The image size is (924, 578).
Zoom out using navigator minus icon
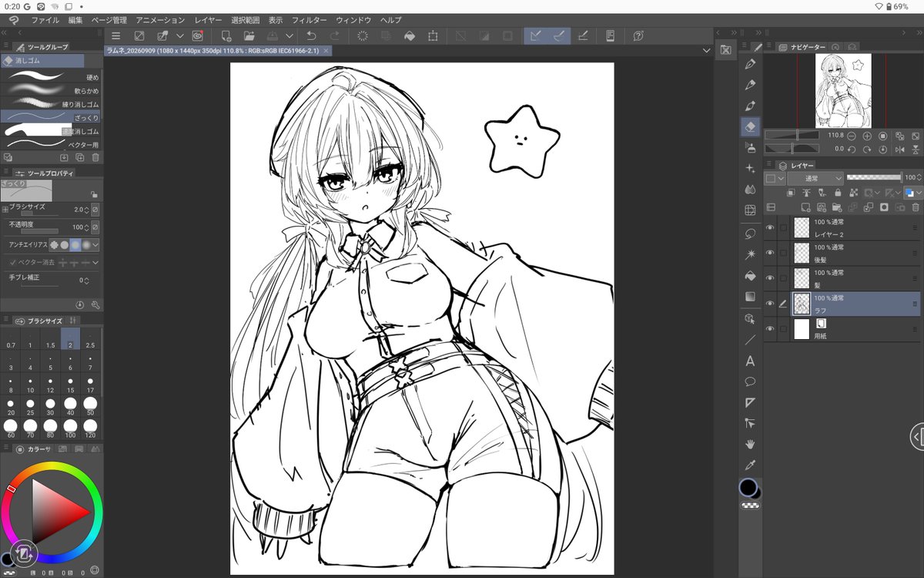click(852, 136)
